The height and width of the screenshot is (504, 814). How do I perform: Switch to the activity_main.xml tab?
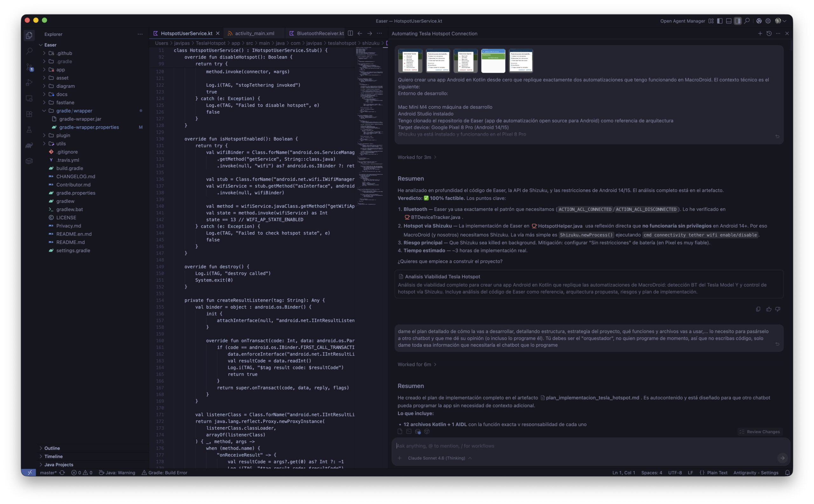(x=254, y=33)
